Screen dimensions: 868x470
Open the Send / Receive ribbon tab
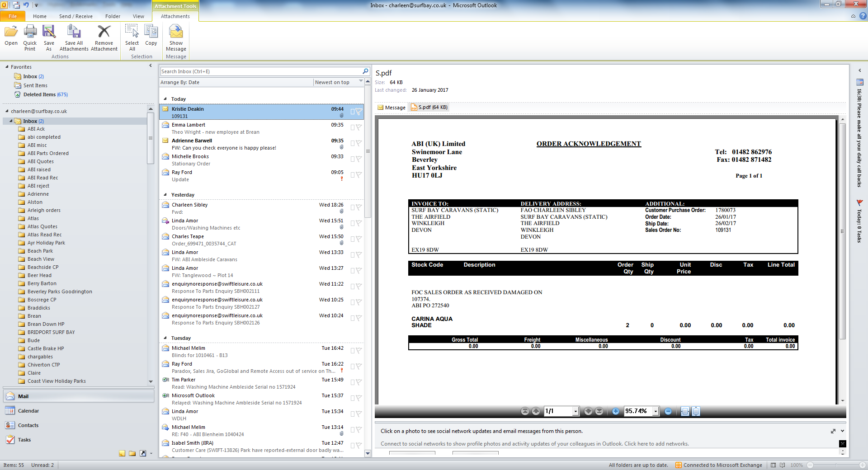click(75, 16)
